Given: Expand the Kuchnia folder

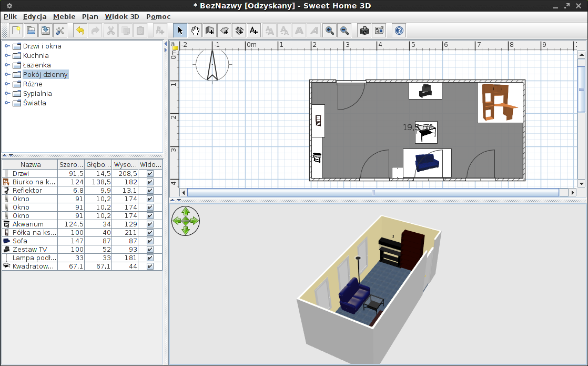Looking at the screenshot, I should (x=7, y=55).
